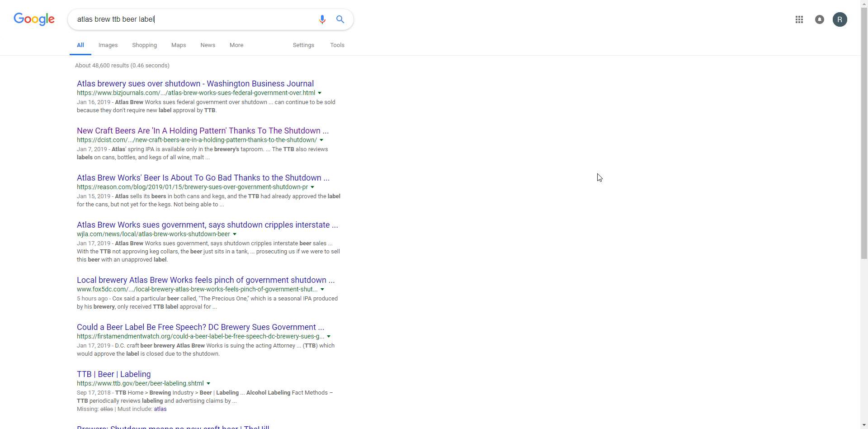Open Google notifications bell
The height and width of the screenshot is (429, 868).
click(820, 19)
